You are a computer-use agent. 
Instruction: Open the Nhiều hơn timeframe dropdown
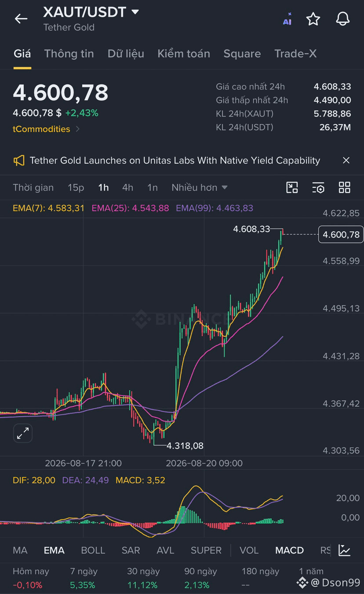[x=200, y=187]
